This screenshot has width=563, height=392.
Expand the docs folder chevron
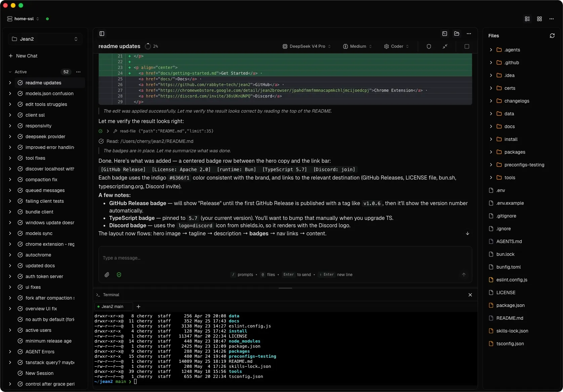[491, 126]
